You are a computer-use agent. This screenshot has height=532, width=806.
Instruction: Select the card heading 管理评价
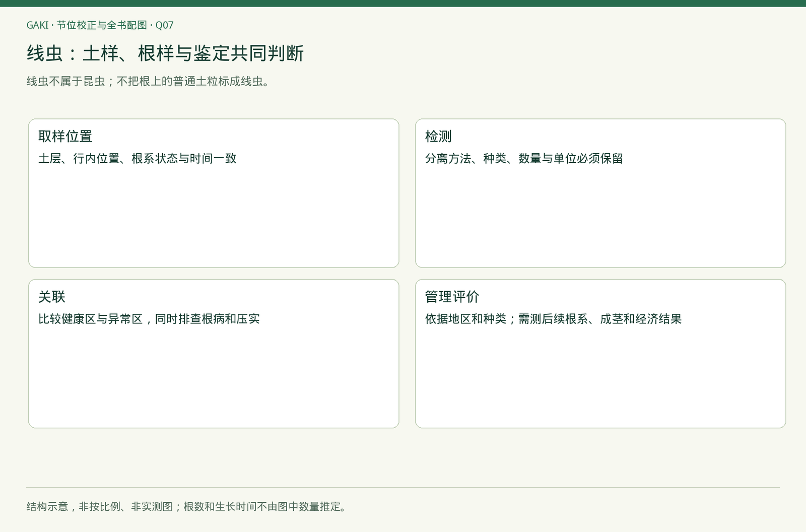pos(452,297)
